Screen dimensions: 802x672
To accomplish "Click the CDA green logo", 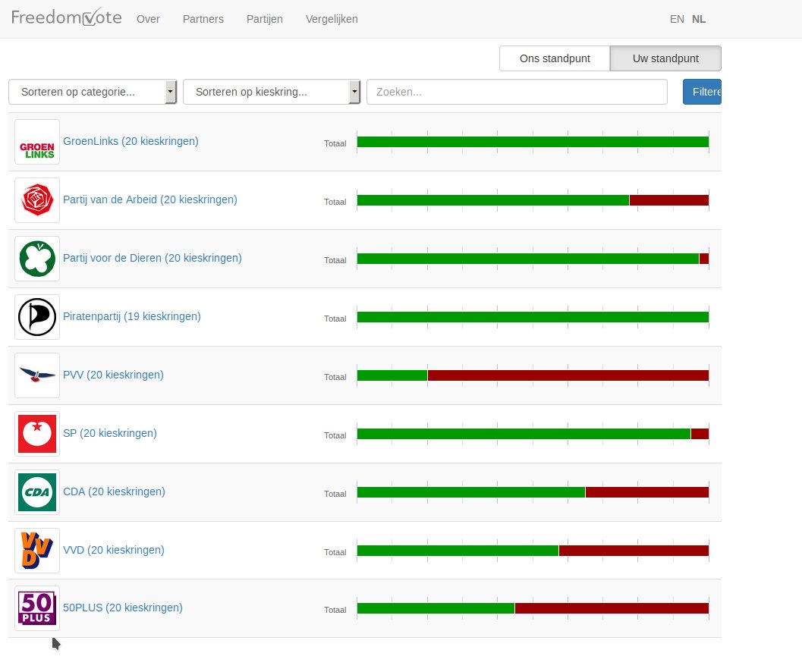I will [x=37, y=491].
